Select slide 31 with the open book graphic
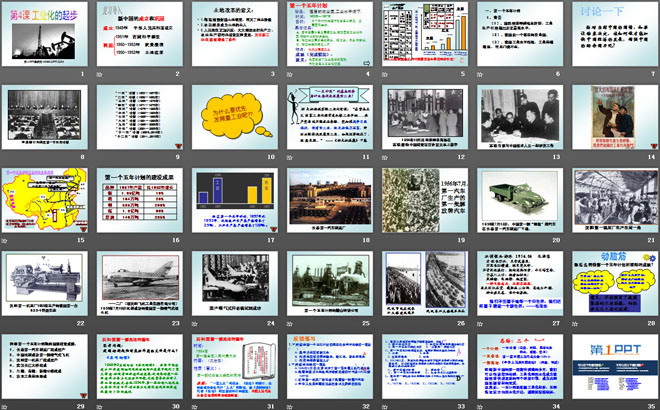 [235, 366]
